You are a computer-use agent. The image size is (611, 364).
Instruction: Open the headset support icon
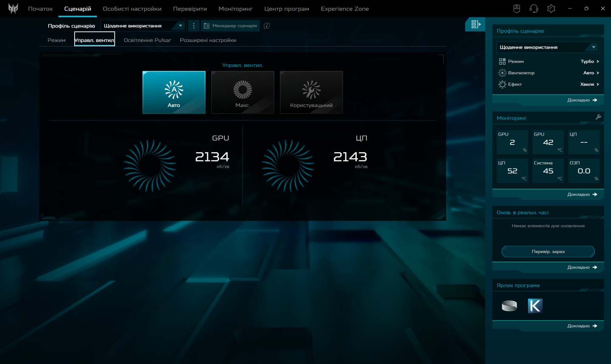coord(534,8)
